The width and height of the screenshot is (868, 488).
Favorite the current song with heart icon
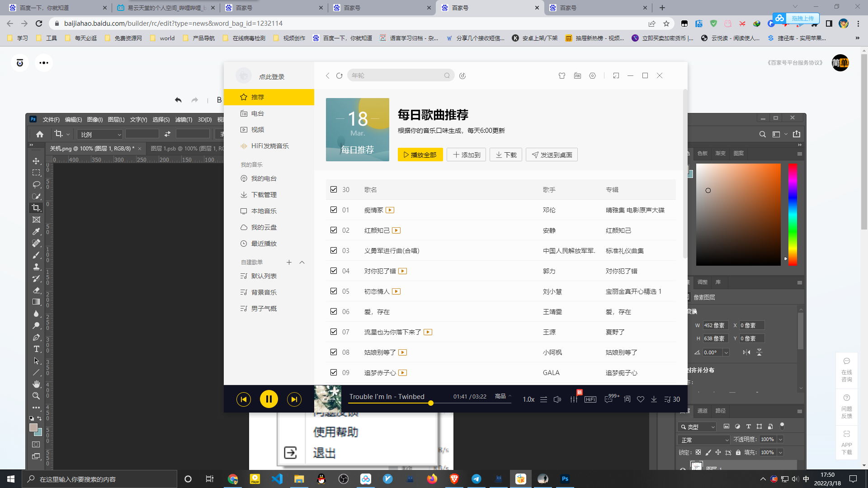[641, 399]
